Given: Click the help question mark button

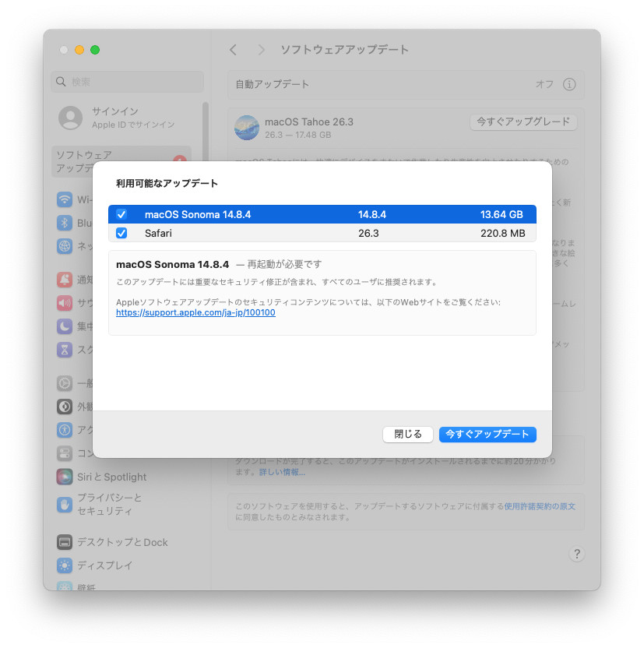Looking at the screenshot, I should 576,554.
